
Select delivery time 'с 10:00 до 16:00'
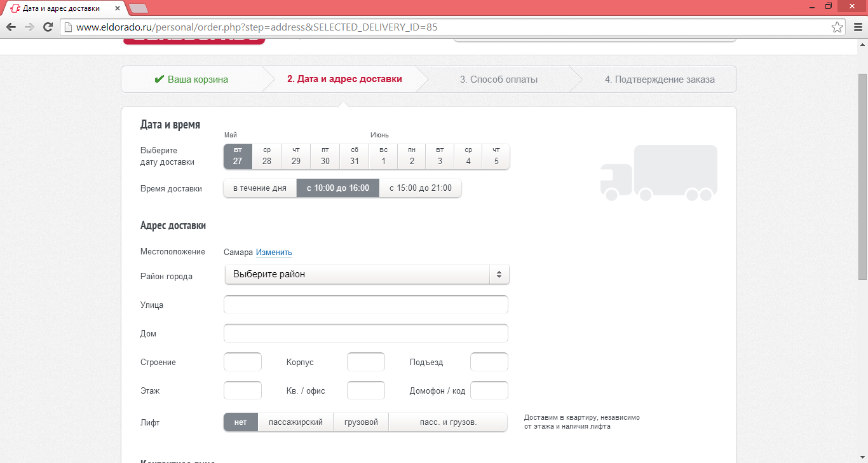pyautogui.click(x=338, y=188)
